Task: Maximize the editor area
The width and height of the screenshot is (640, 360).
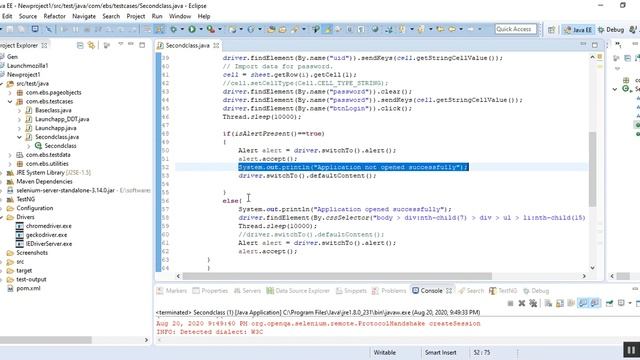Action: tap(595, 45)
